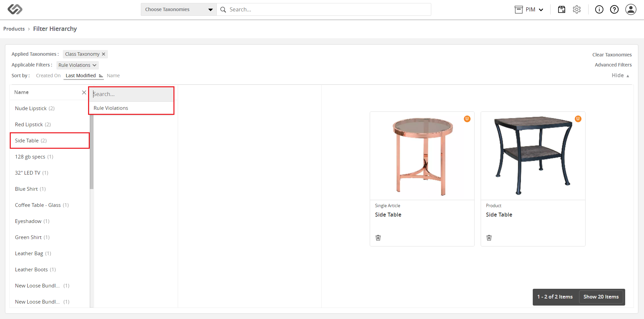Click the filter popup Search field
This screenshot has height=319, width=644.
[x=131, y=94]
